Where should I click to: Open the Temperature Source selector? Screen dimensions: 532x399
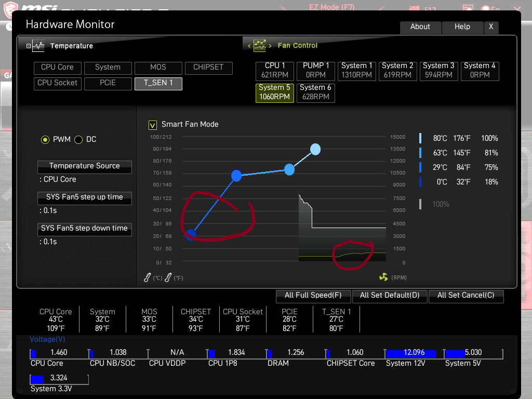coord(85,167)
